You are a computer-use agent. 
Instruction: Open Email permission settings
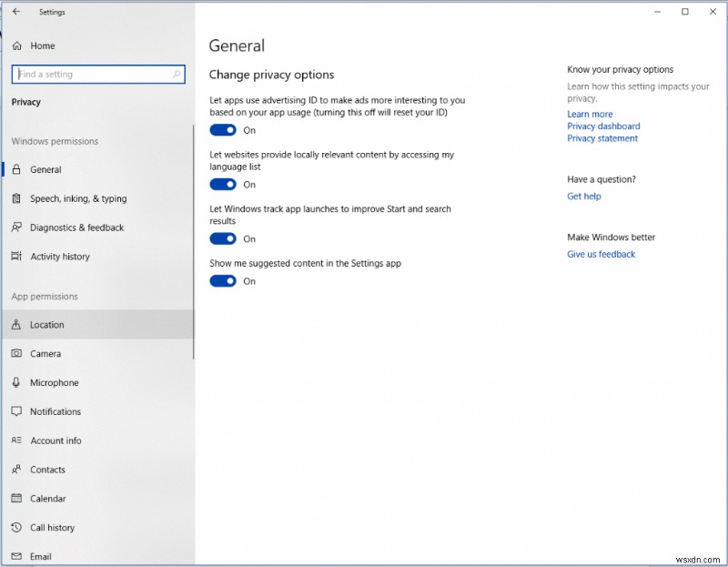coord(17,556)
